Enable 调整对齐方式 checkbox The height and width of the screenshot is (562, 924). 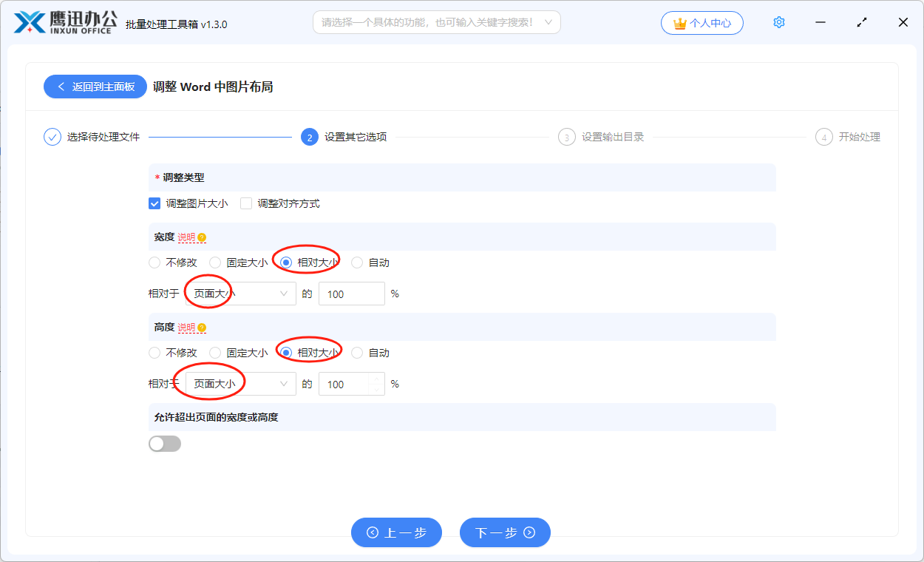[x=246, y=203]
